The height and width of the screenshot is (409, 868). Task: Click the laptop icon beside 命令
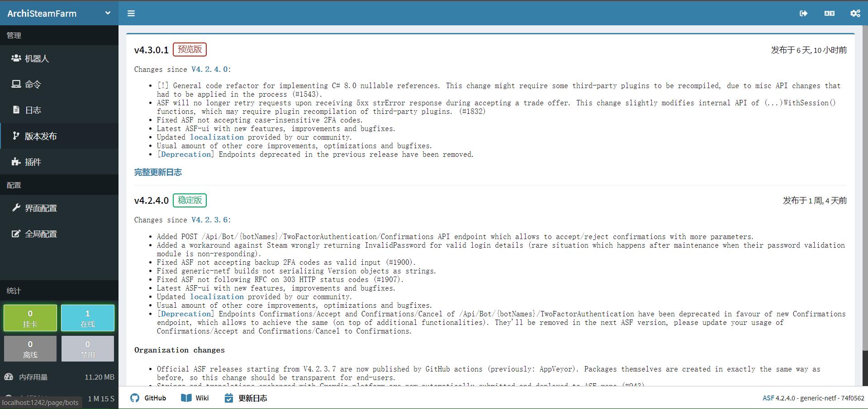[x=16, y=84]
